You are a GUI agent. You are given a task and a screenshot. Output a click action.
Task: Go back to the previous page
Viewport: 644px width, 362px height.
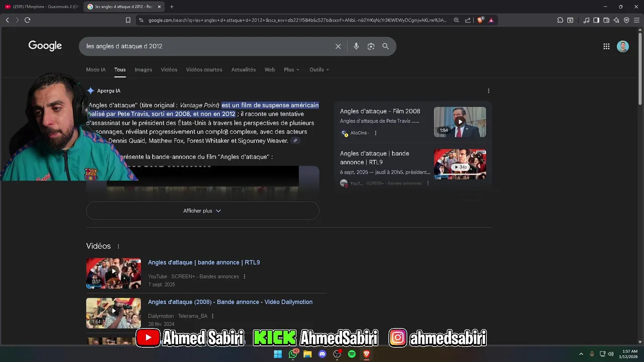(x=7, y=20)
